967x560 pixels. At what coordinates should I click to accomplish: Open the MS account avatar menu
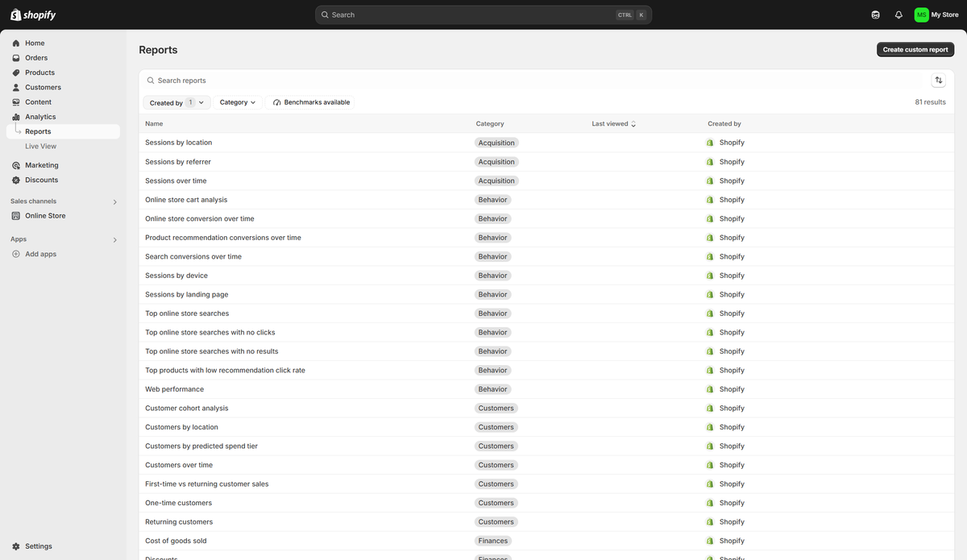[921, 15]
